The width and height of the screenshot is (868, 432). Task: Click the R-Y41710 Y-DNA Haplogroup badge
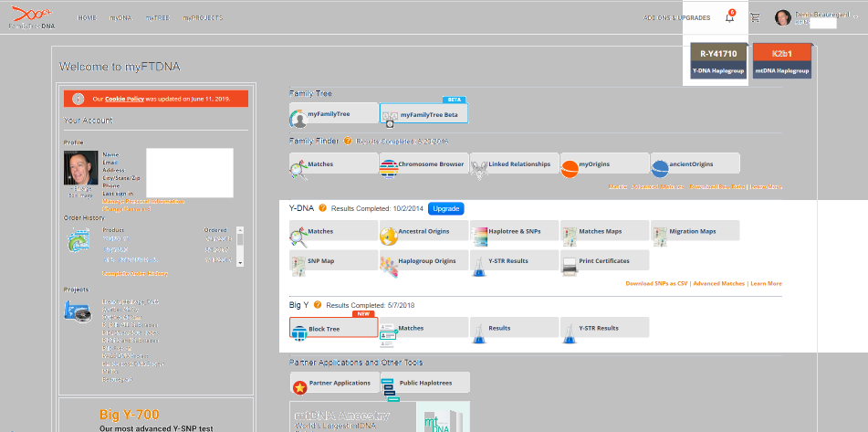[x=718, y=61]
